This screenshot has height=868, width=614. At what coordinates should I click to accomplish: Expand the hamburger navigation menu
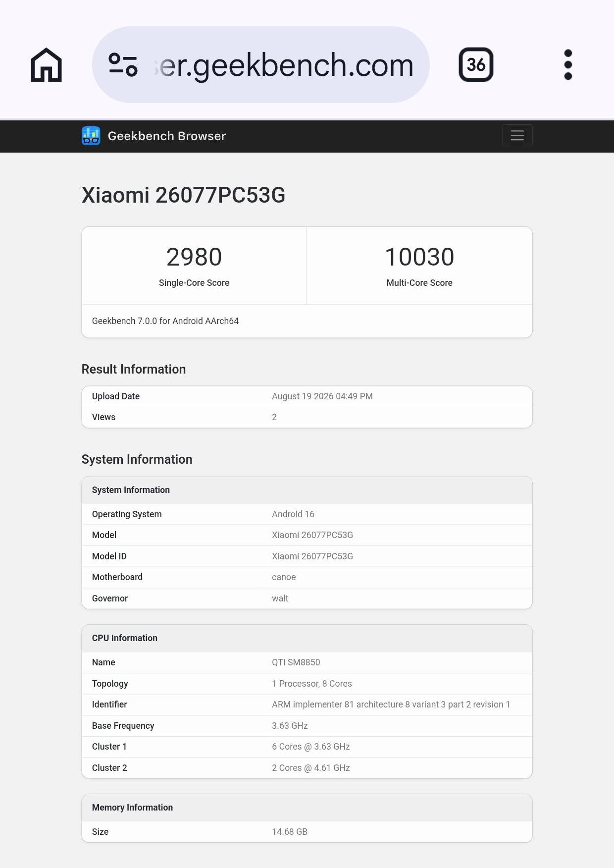(517, 135)
